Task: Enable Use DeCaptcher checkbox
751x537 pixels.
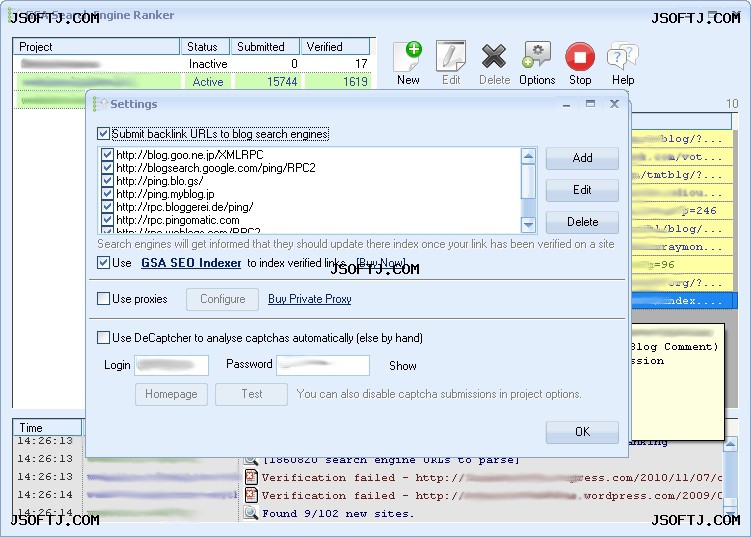Action: pyautogui.click(x=103, y=338)
